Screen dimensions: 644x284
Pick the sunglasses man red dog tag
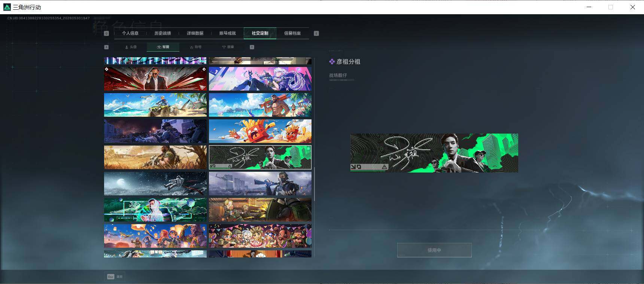155,79
